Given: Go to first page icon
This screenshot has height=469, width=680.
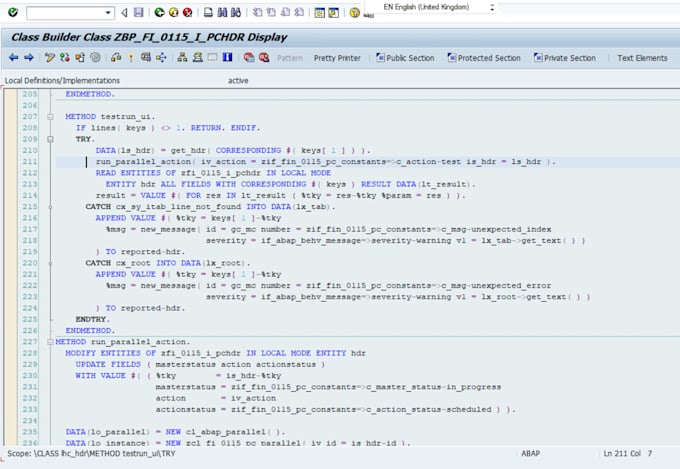Looking at the screenshot, I should tap(258, 13).
